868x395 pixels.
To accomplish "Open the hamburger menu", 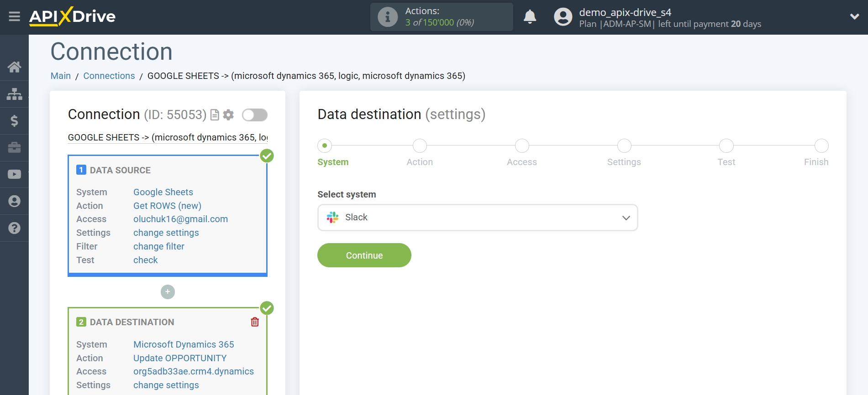I will (14, 17).
